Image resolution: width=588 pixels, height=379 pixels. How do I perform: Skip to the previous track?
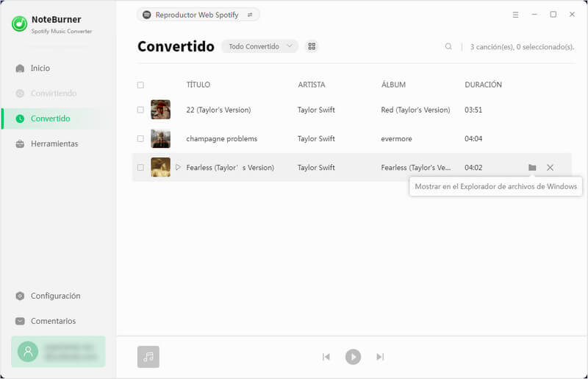(x=326, y=356)
